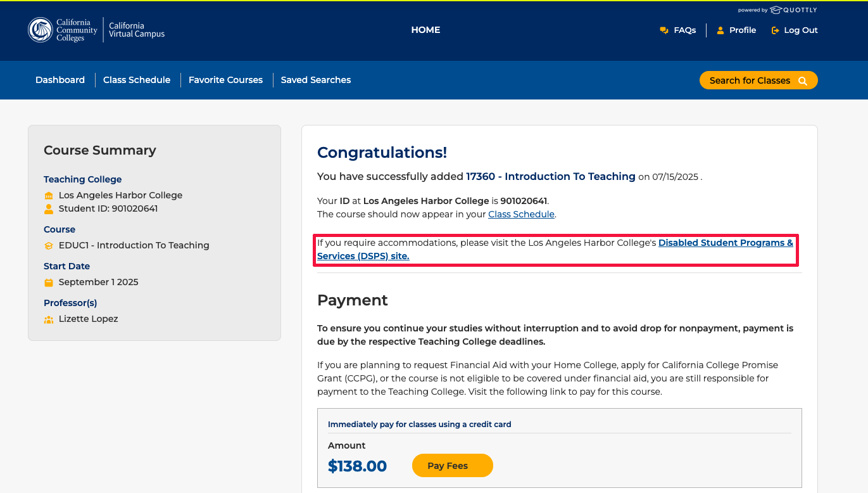
Task: Click the Log Out arrow icon
Action: pos(775,30)
